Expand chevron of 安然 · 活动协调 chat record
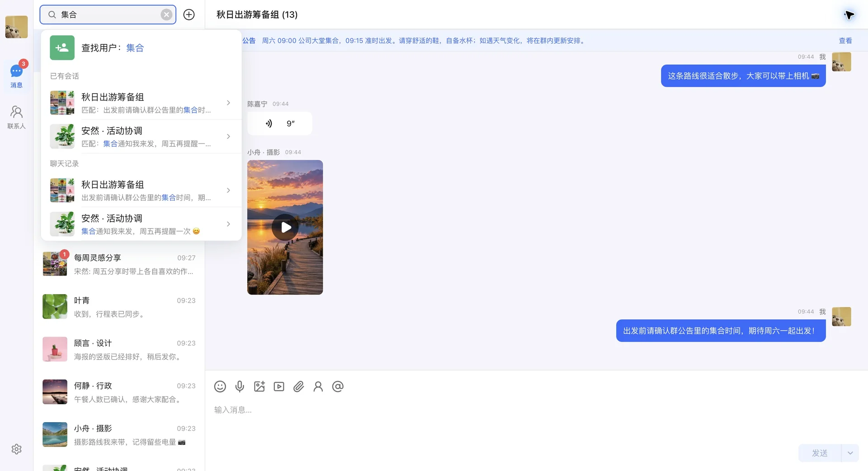 228,224
